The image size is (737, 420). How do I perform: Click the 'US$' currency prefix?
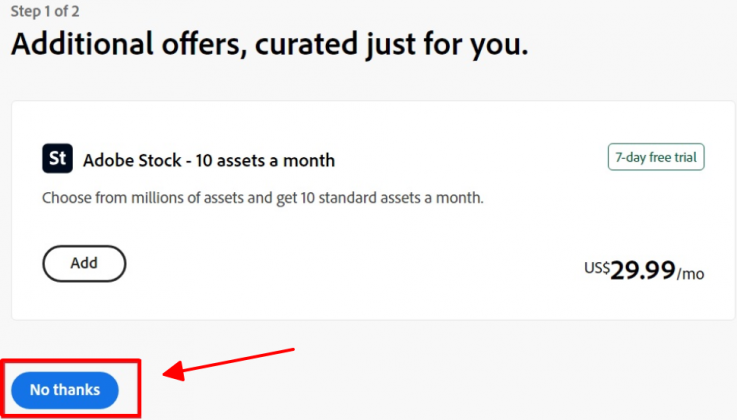point(596,268)
